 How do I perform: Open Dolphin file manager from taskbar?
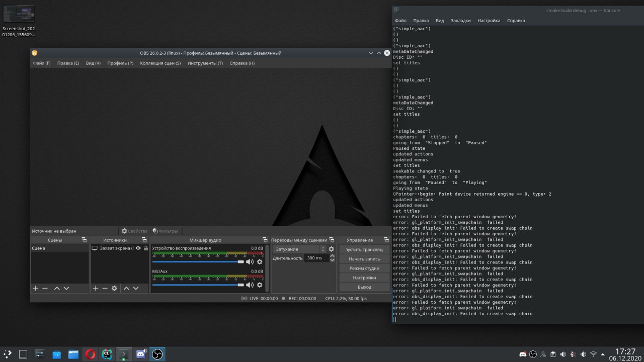(x=73, y=354)
